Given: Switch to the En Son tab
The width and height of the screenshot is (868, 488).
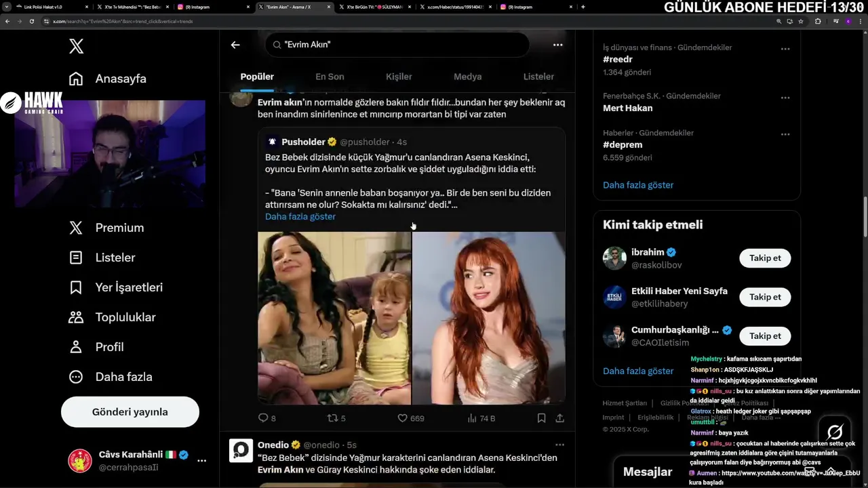Looking at the screenshot, I should 330,77.
